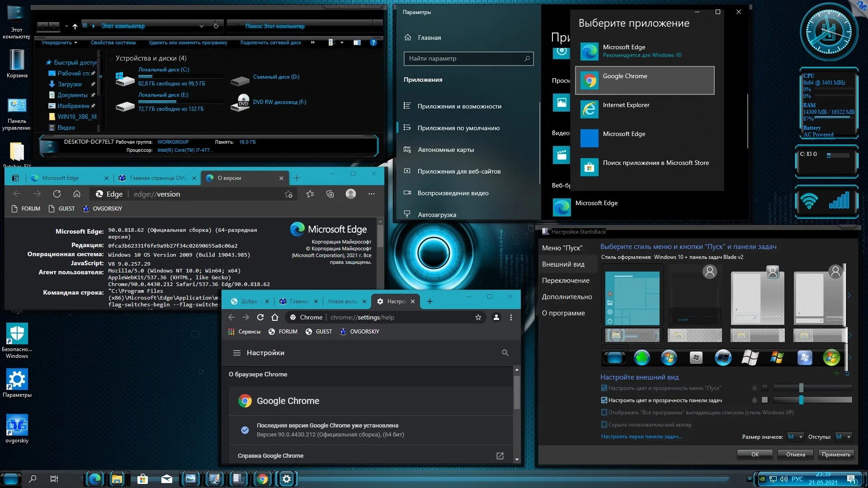Viewport: 868px width, 488px height.
Task: Open the taskbar margins dropdown
Action: (x=843, y=436)
